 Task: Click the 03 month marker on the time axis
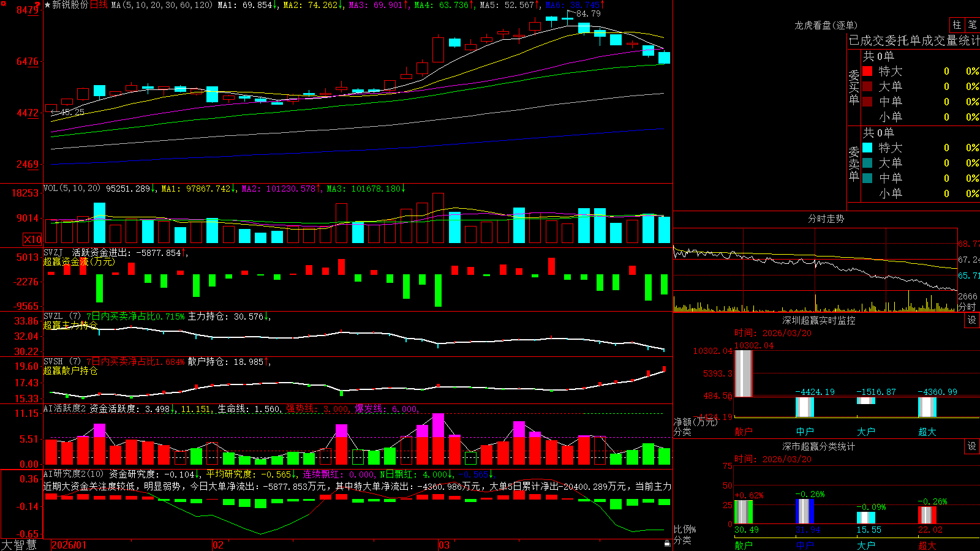(444, 545)
